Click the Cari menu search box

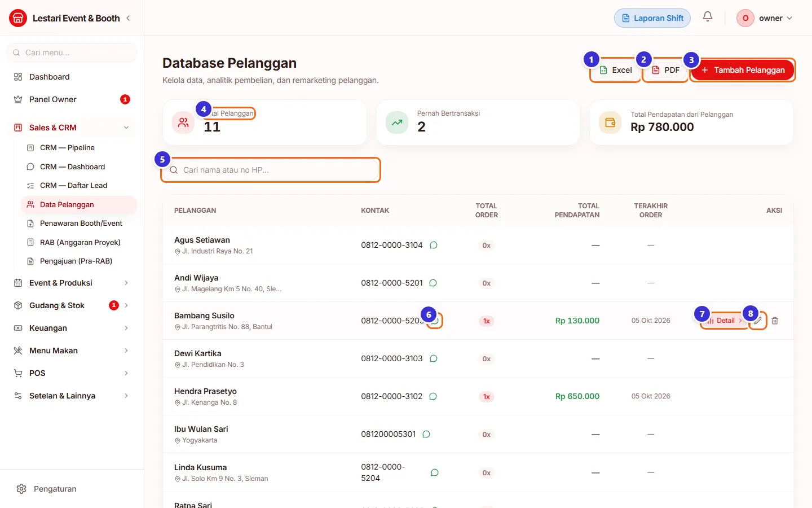pos(72,52)
